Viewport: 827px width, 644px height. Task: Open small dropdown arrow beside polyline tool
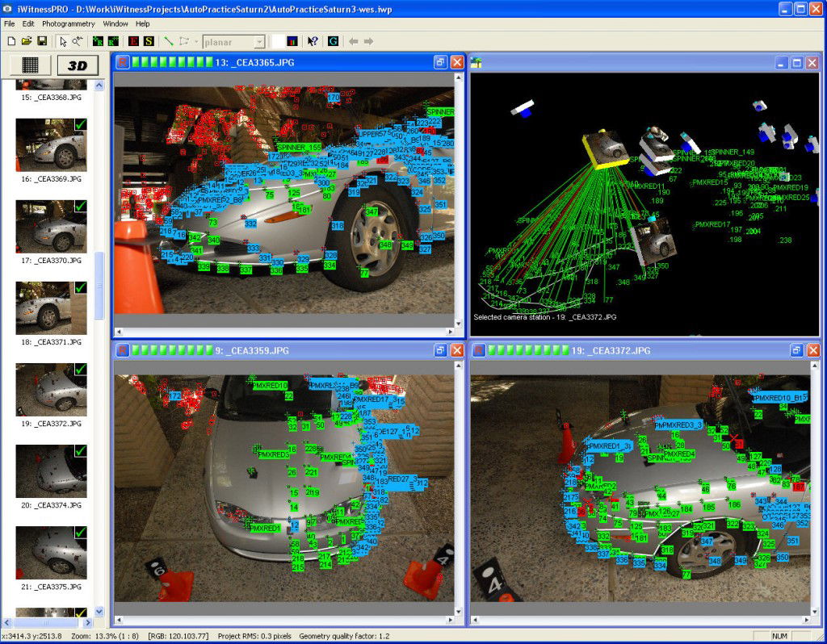coord(196,42)
